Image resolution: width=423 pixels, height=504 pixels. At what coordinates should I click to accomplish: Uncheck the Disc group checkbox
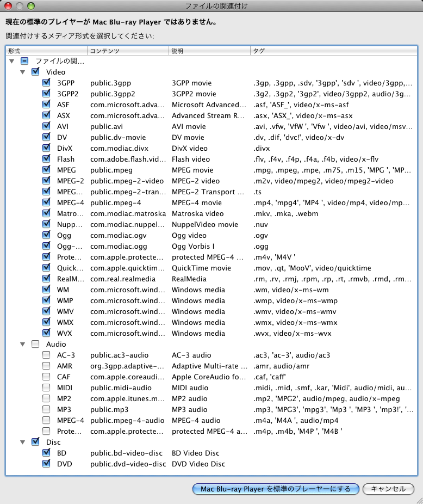click(35, 441)
